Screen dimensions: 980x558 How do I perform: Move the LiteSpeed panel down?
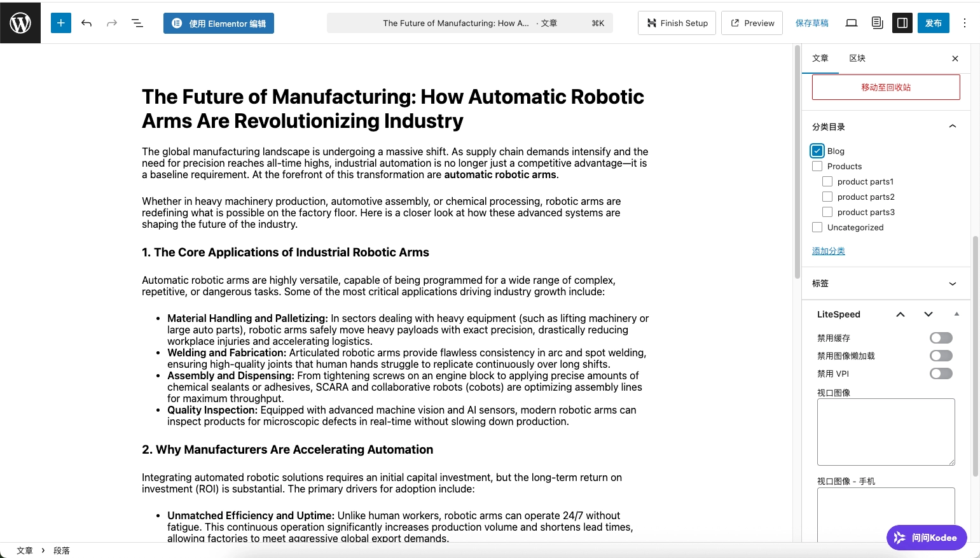tap(928, 314)
